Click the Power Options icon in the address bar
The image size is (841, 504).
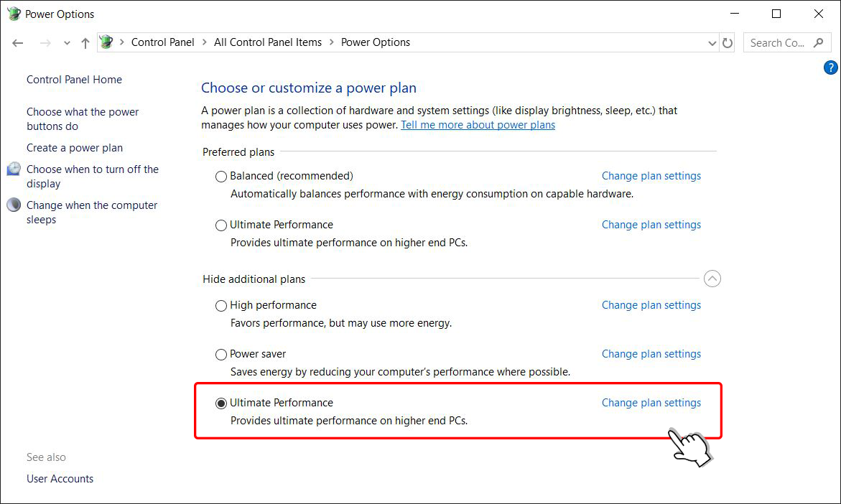[107, 42]
